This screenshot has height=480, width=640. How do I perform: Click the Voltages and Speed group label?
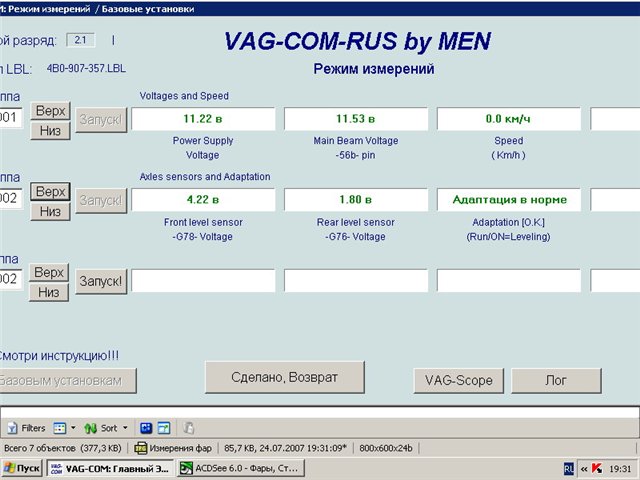184,96
